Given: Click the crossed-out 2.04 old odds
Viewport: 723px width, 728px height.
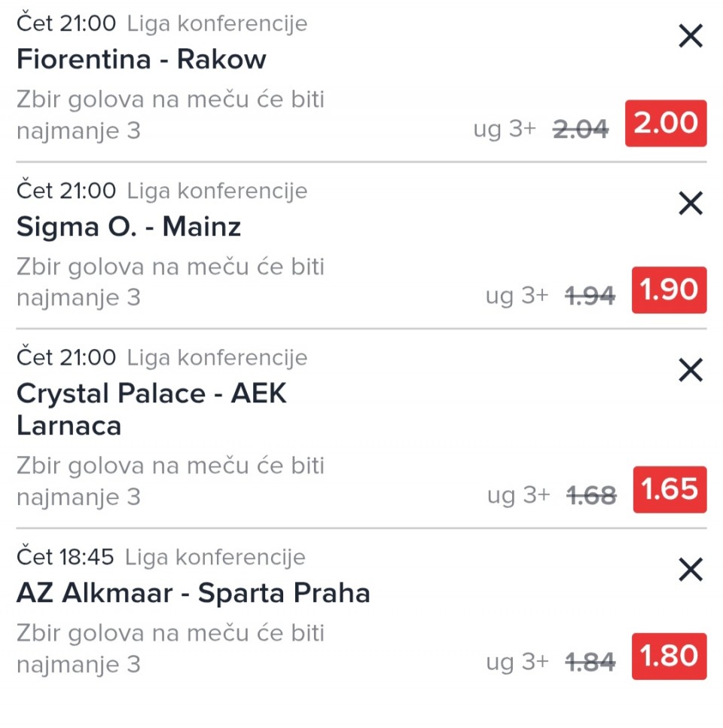Looking at the screenshot, I should click(x=580, y=130).
